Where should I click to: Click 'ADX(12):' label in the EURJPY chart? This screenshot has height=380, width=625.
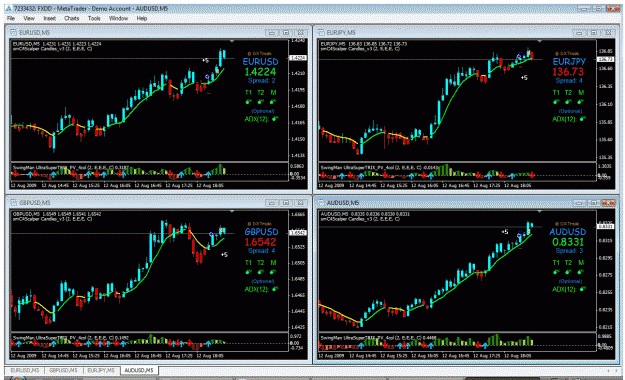tap(564, 119)
